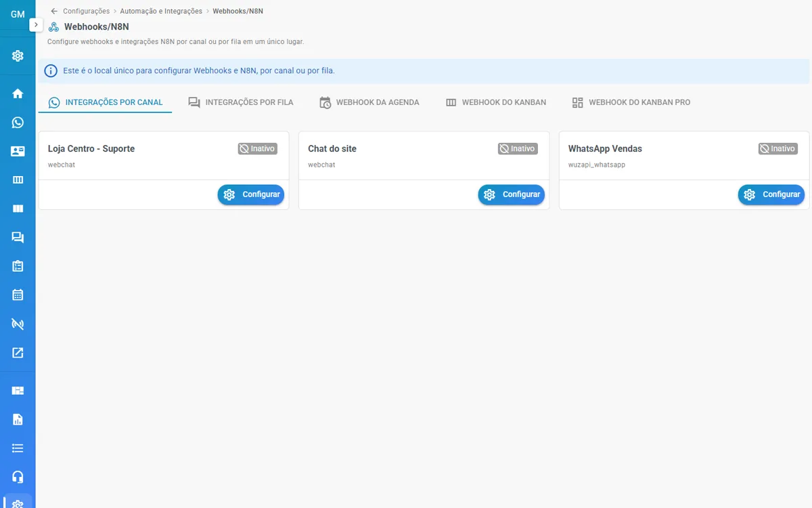Open the clipboard tasks sidebar icon

coord(18,266)
